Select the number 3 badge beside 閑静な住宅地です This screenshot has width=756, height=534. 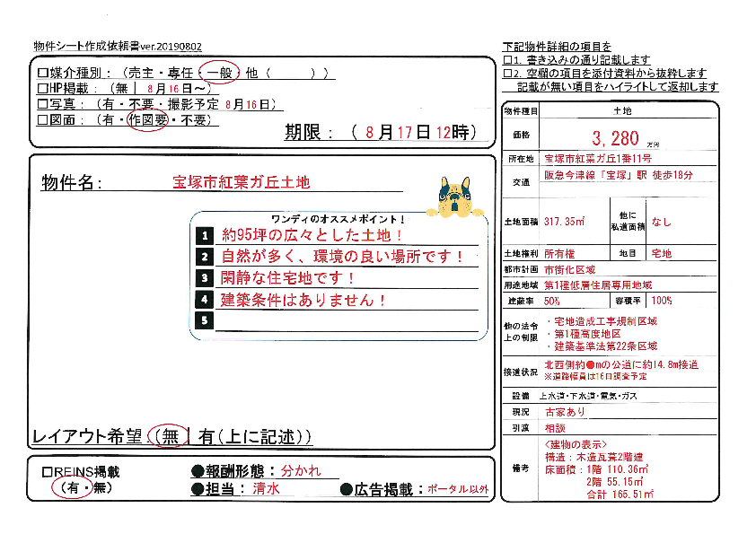pyautogui.click(x=205, y=278)
